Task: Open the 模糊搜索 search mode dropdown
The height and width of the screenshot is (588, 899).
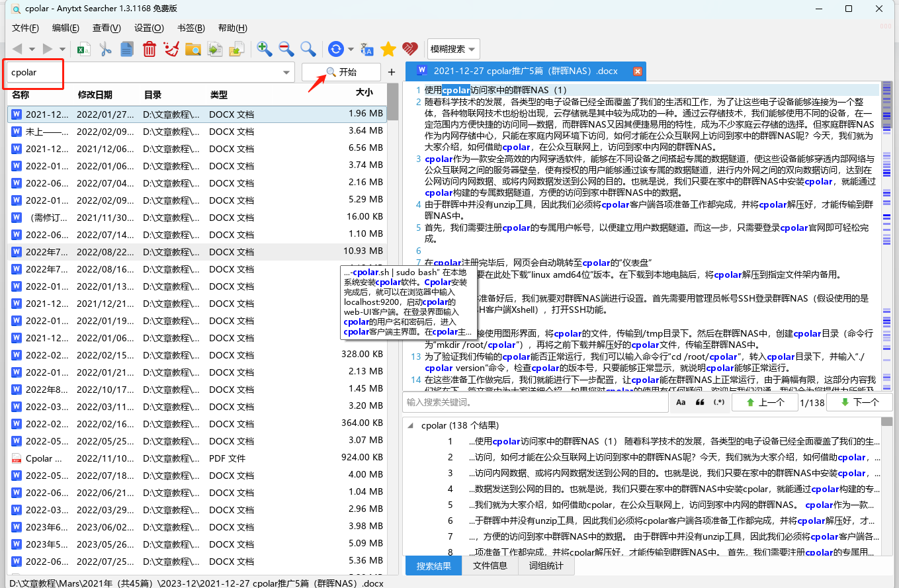Action: click(453, 48)
